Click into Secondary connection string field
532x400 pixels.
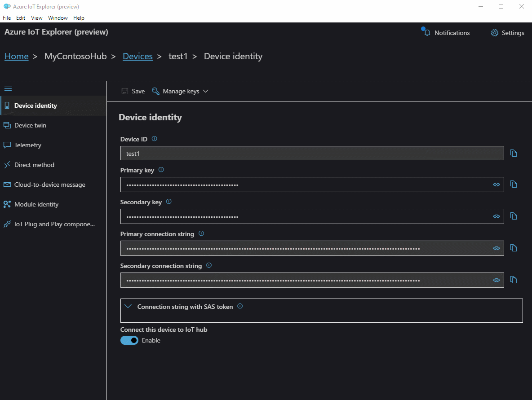coord(312,280)
